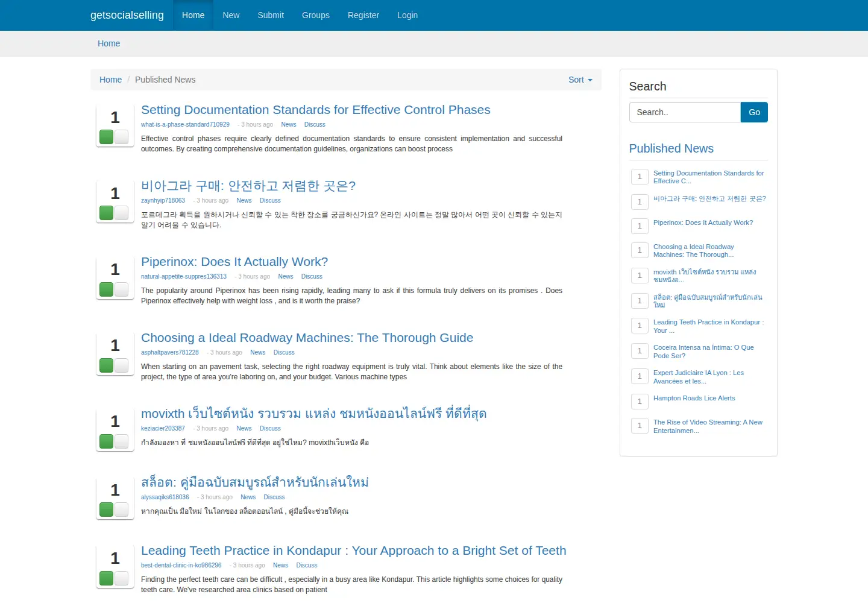Open user profile what-is-a-phase-standard710929

pyautogui.click(x=185, y=124)
